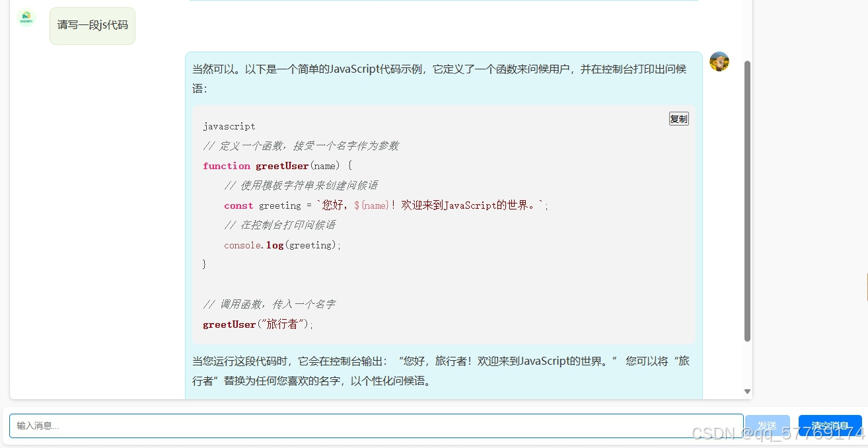Click the chat vertical scrollbar thumb

748,201
